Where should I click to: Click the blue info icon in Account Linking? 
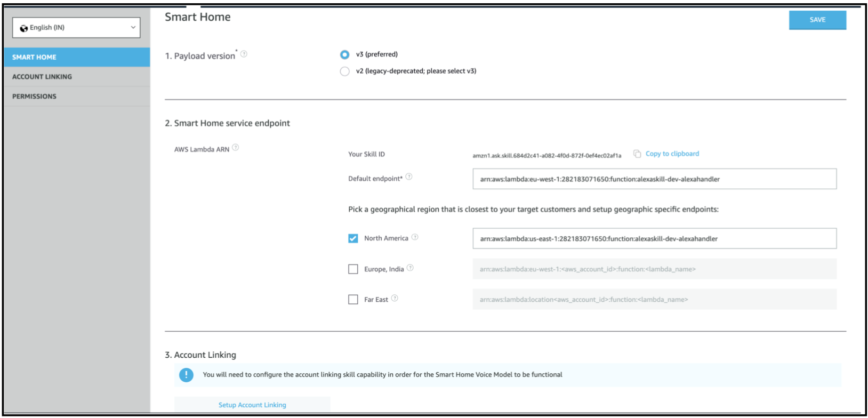[x=186, y=375]
